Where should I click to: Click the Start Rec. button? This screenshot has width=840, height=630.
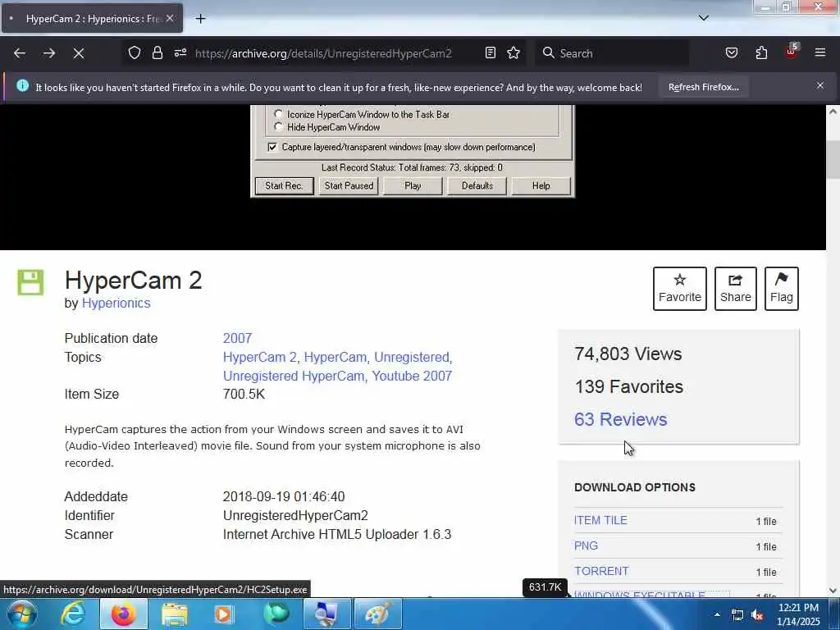[x=284, y=186]
